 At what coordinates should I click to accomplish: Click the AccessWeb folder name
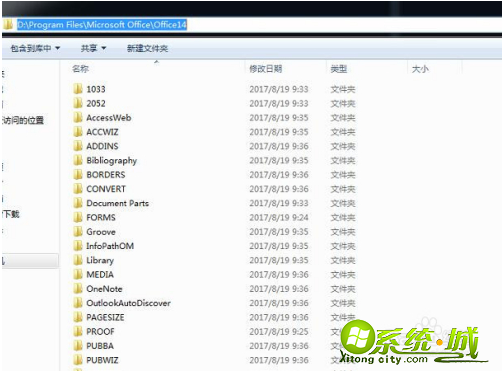pos(109,118)
